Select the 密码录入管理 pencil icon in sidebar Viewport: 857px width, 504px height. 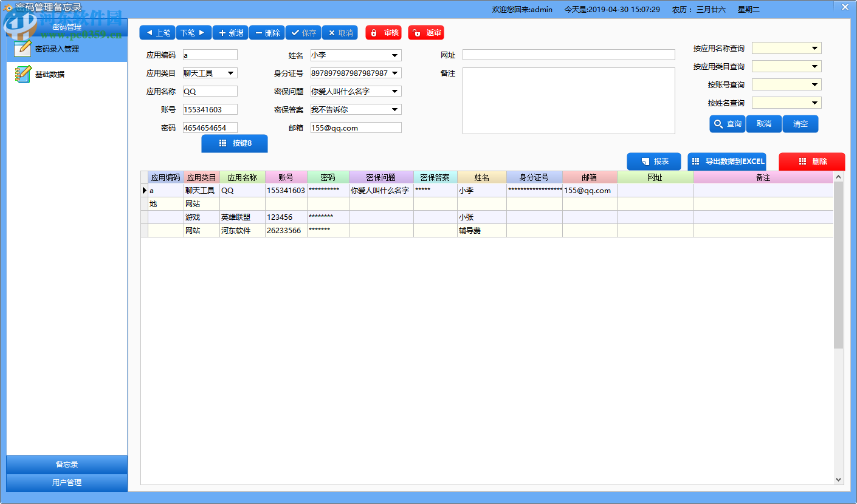click(21, 47)
